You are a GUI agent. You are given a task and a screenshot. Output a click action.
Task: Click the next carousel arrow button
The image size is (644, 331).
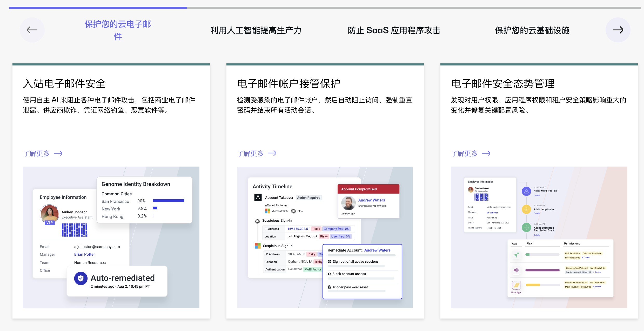click(618, 30)
